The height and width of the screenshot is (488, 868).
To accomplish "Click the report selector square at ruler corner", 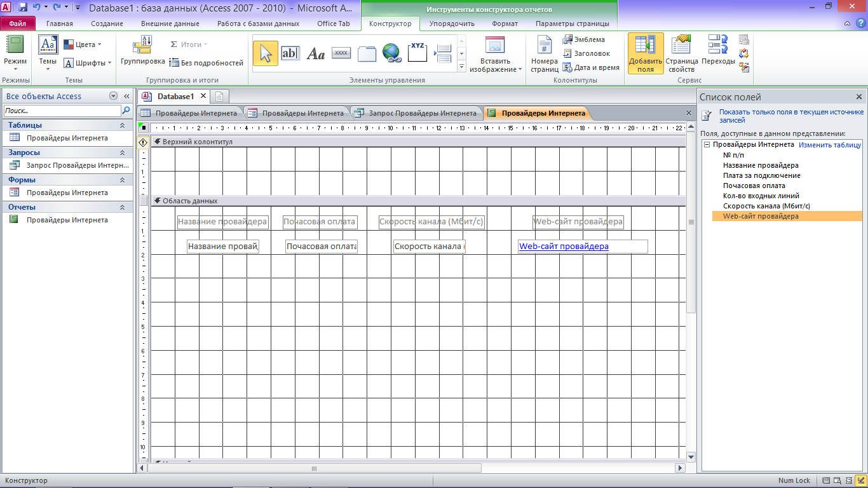I will [144, 127].
